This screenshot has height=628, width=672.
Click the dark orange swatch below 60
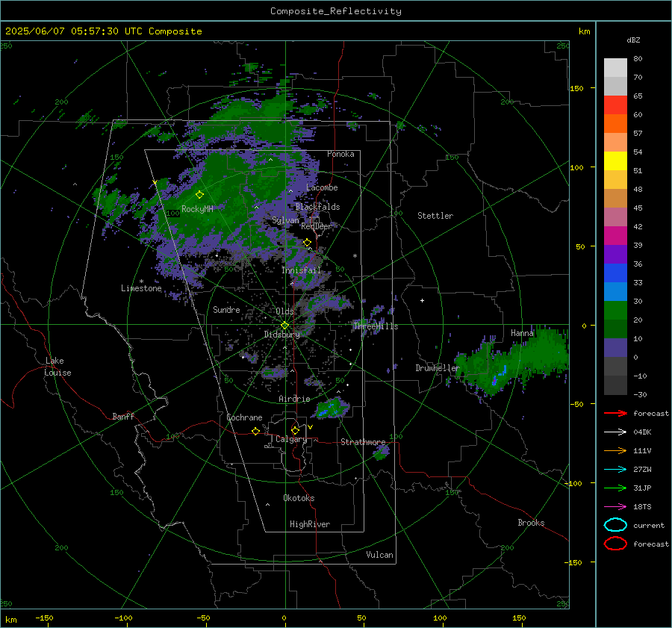[x=615, y=124]
